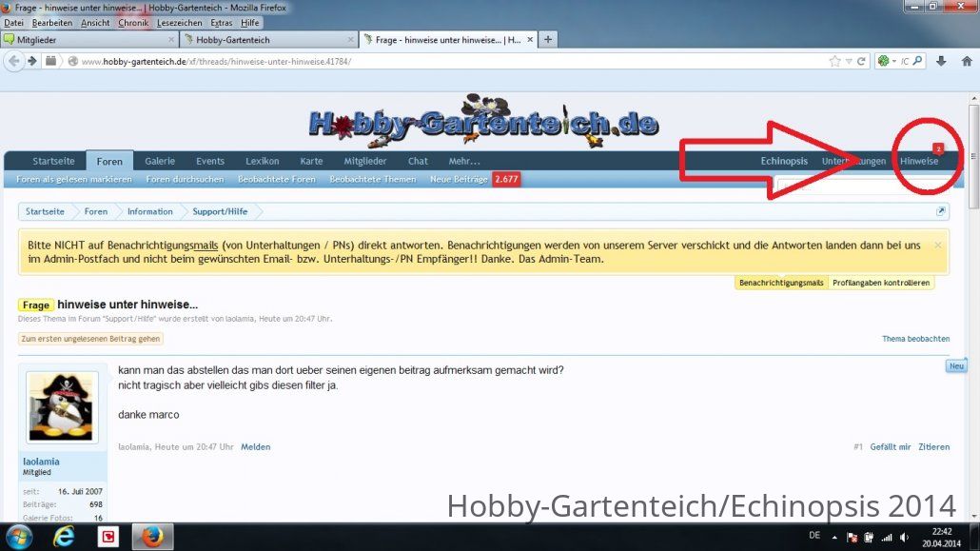Go to the Firefox home page icon
980x551 pixels.
click(x=967, y=61)
